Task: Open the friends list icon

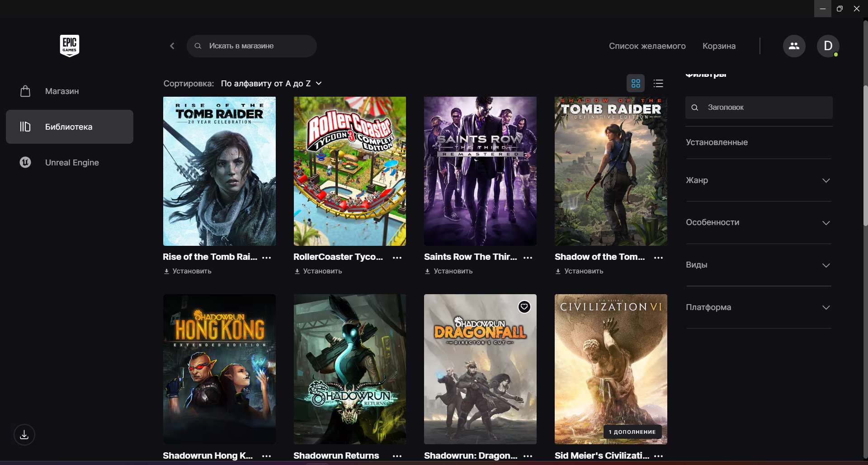Action: (x=794, y=46)
